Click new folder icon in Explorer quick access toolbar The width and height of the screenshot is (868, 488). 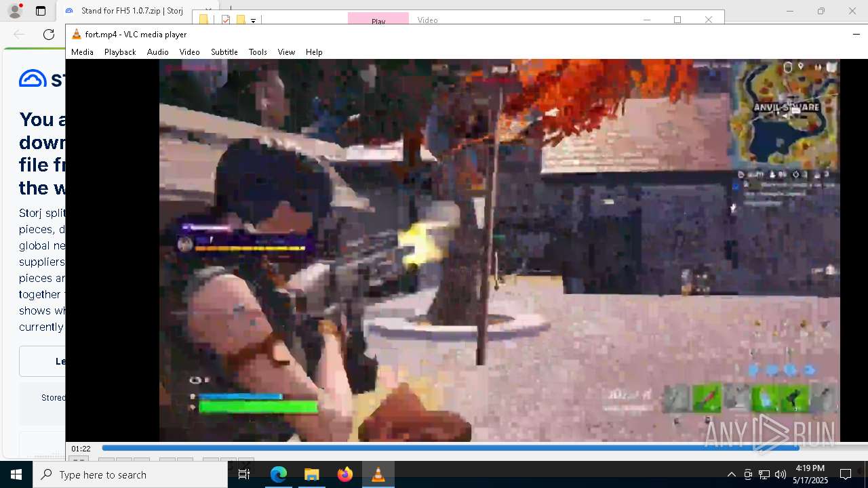(x=240, y=20)
